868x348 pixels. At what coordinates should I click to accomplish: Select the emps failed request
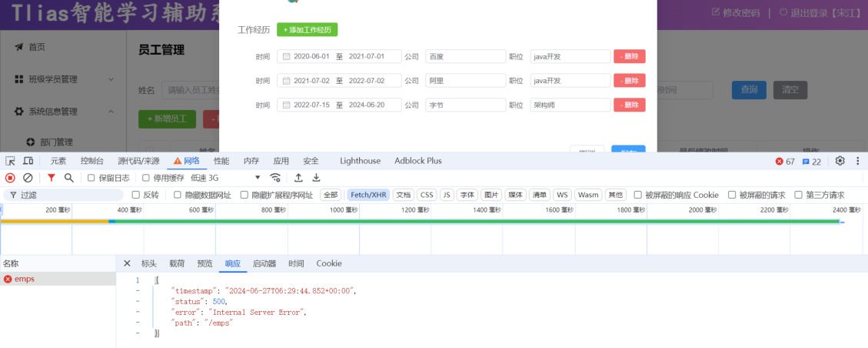tap(58, 279)
